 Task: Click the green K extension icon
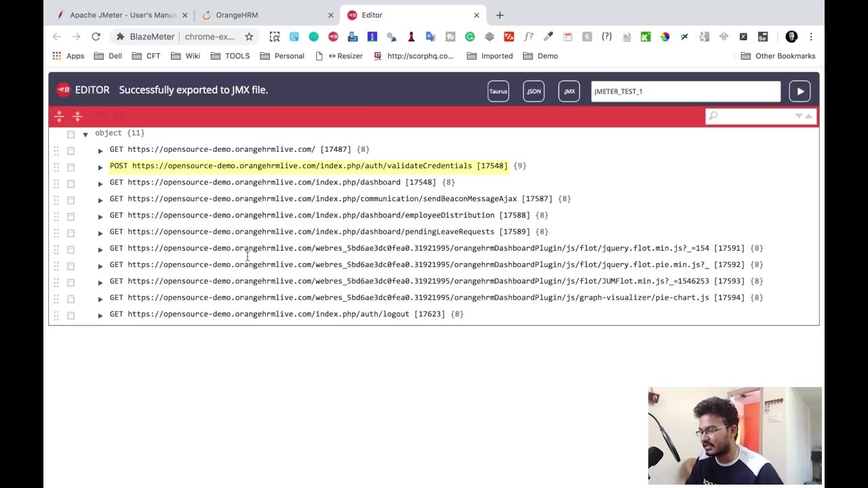(x=646, y=37)
